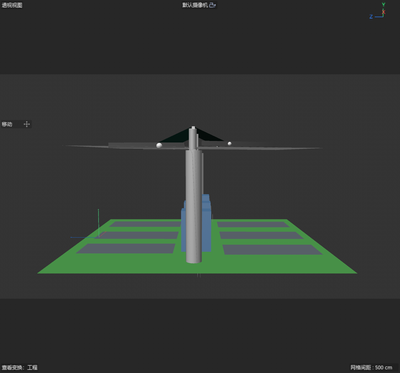
Task: Click the 默认摄像机 camera label
Action: pyautogui.click(x=196, y=5)
